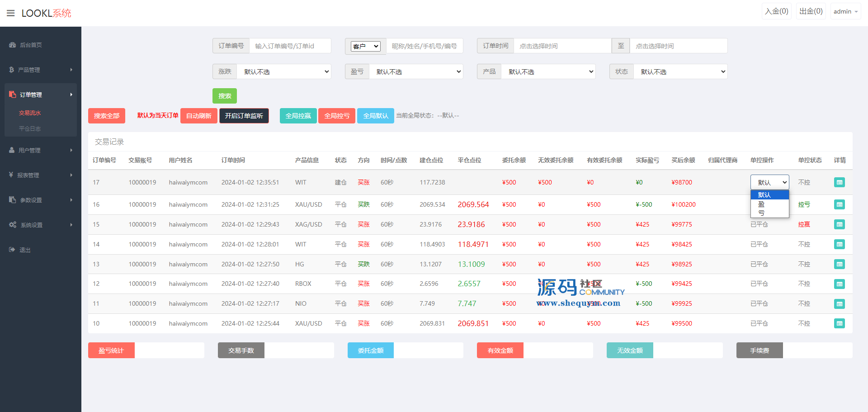This screenshot has width=868, height=412.
Task: Click the 搜索全部 button
Action: pos(107,116)
